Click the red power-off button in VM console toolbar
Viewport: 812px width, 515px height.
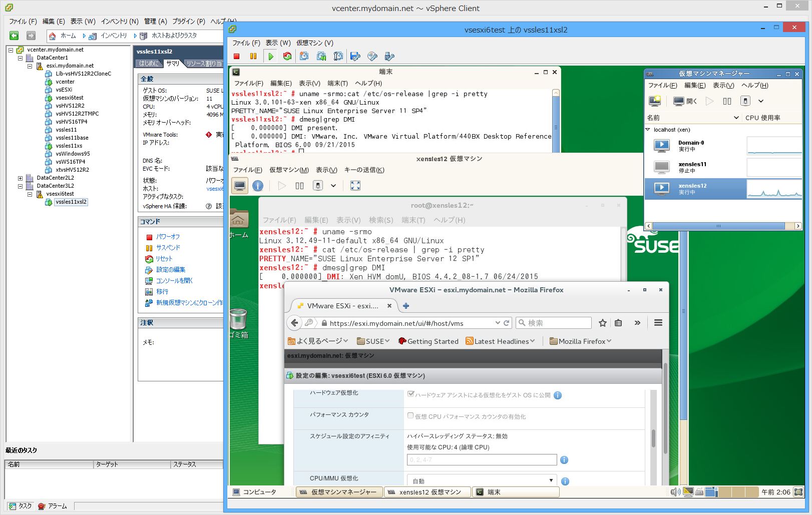tap(237, 57)
